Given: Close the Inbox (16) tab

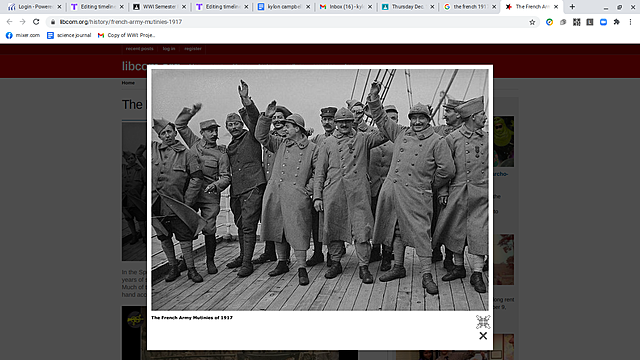Looking at the screenshot, I should 370,7.
